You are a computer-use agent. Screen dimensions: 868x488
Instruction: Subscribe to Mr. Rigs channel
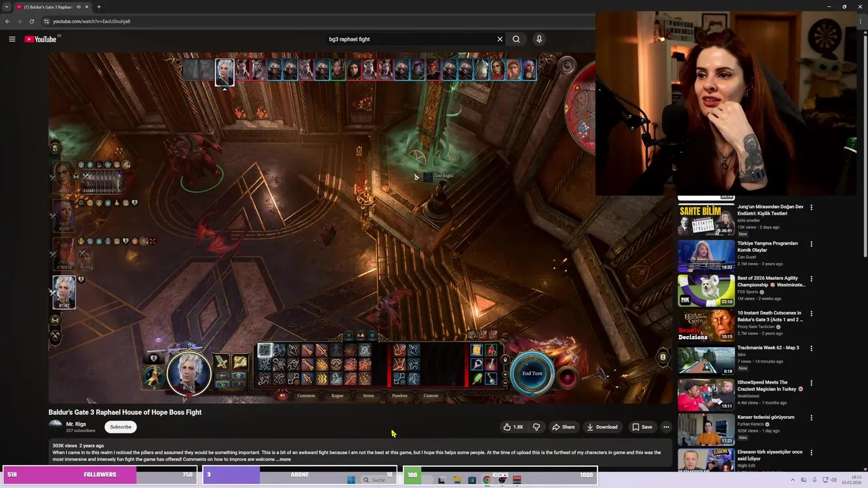(x=121, y=427)
